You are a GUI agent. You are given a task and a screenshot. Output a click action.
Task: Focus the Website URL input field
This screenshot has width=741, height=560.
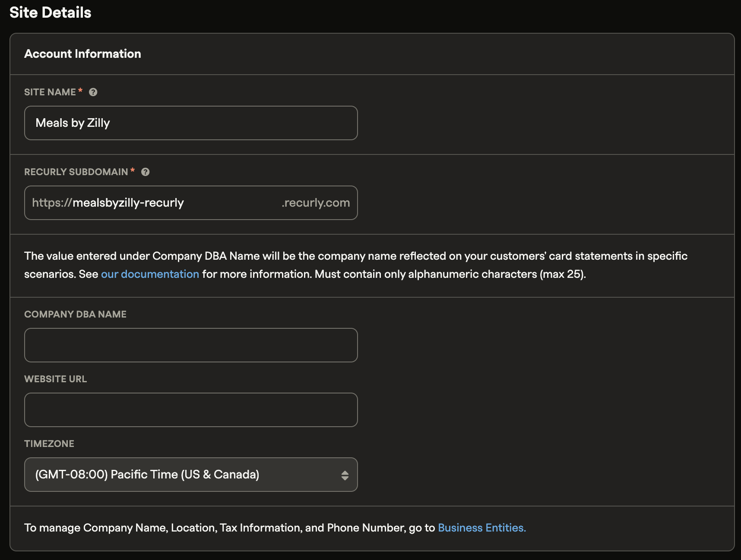(190, 410)
